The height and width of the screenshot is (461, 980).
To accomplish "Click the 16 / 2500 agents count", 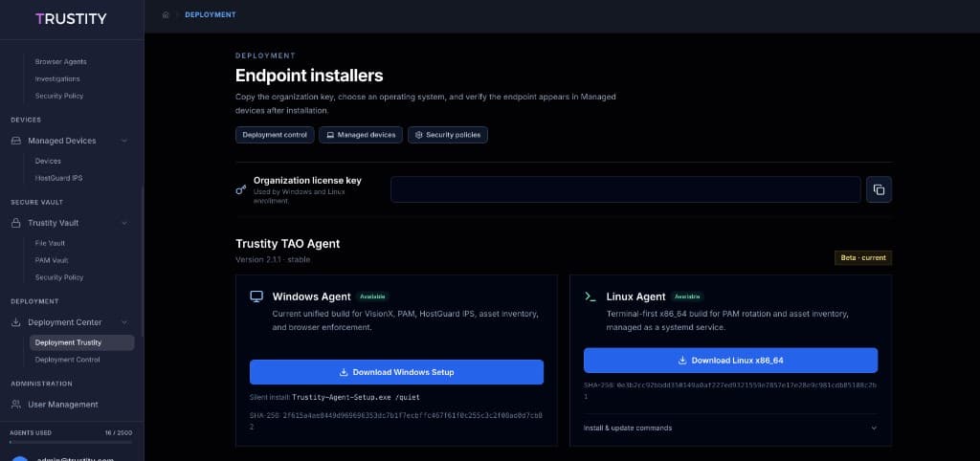I will 119,433.
